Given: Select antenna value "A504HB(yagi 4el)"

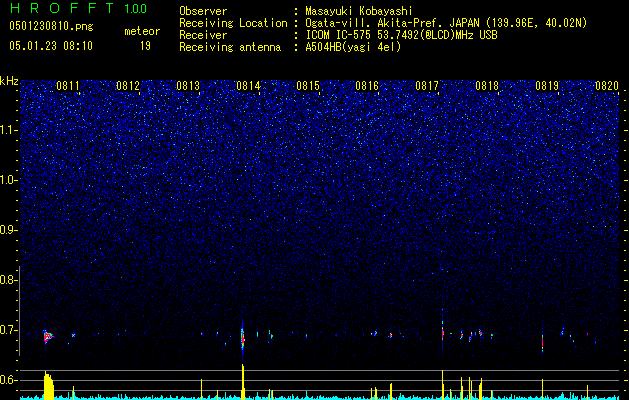Looking at the screenshot, I should tap(353, 47).
